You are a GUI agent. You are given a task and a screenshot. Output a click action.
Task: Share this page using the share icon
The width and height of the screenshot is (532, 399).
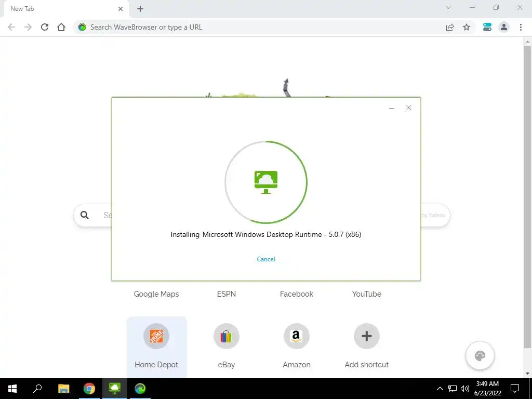(450, 27)
